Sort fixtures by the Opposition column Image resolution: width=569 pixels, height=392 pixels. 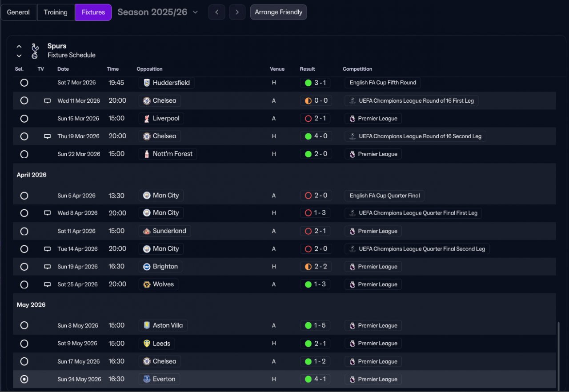[149, 69]
